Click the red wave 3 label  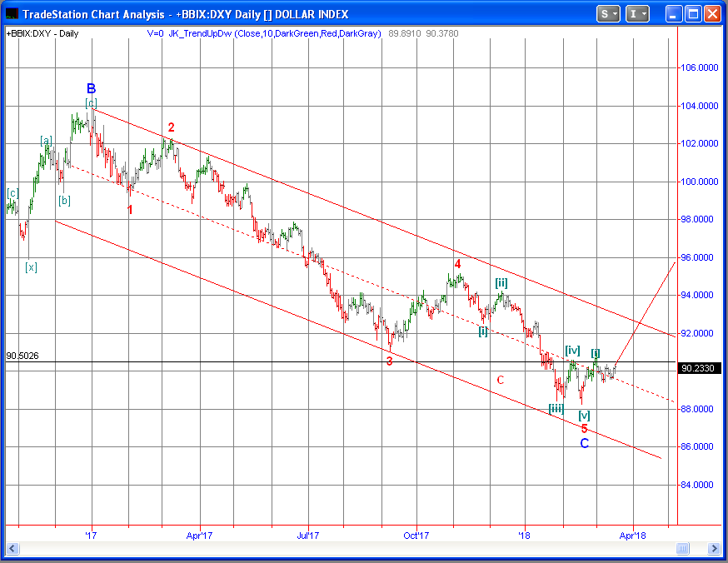point(389,361)
